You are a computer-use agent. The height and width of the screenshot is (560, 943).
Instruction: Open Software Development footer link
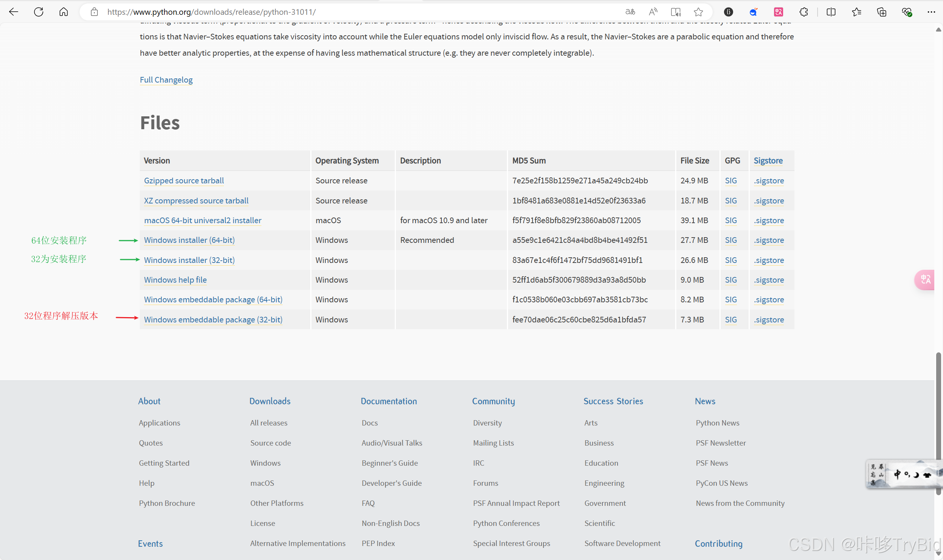[x=622, y=543]
